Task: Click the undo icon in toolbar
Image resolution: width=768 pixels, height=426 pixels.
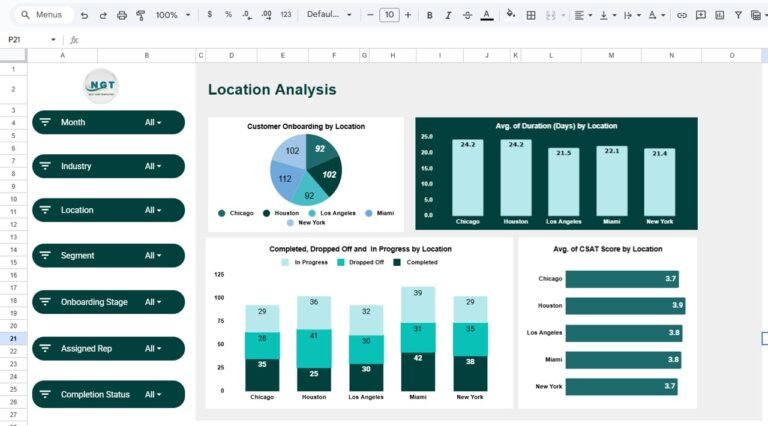Action: click(84, 15)
